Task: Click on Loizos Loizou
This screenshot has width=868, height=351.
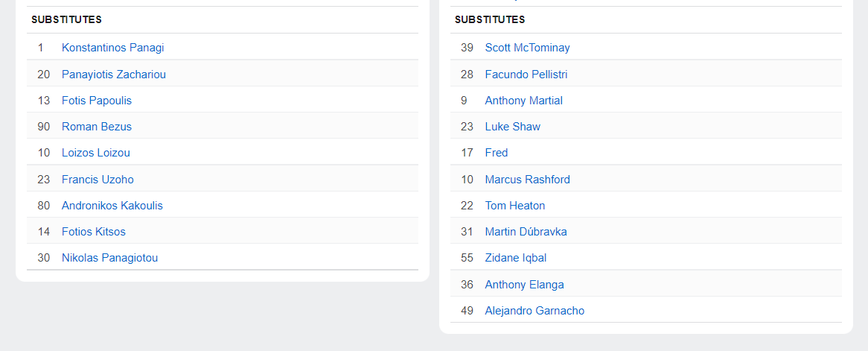Action: (95, 153)
